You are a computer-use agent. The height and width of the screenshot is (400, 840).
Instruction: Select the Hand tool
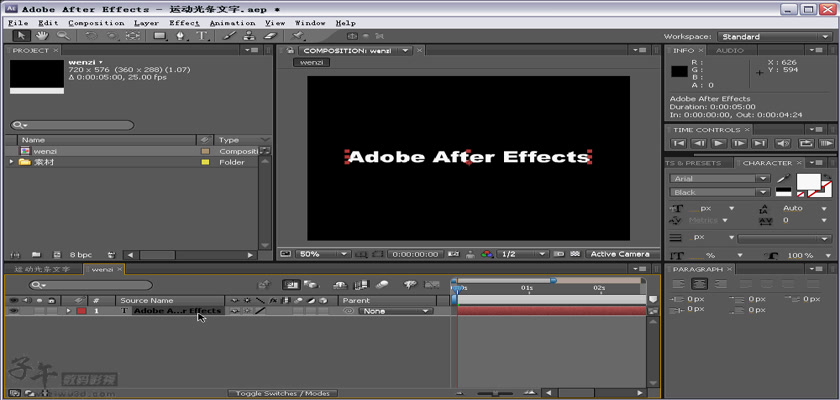pyautogui.click(x=42, y=36)
